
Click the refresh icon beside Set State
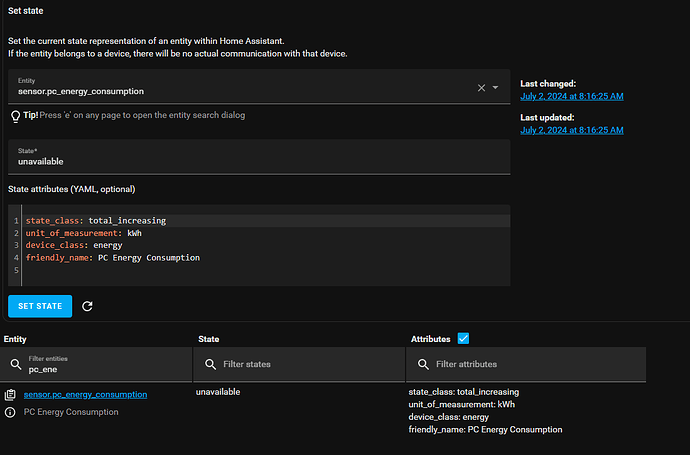point(87,306)
